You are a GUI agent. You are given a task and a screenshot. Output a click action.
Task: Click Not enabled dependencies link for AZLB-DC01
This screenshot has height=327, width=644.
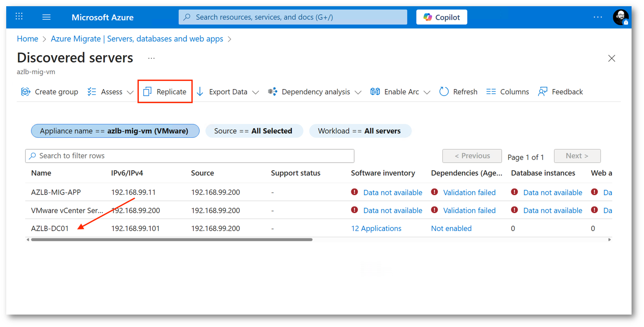tap(451, 228)
